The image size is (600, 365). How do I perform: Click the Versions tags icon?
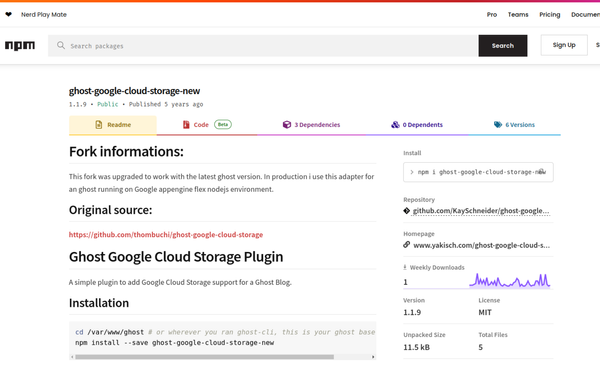pyautogui.click(x=498, y=125)
